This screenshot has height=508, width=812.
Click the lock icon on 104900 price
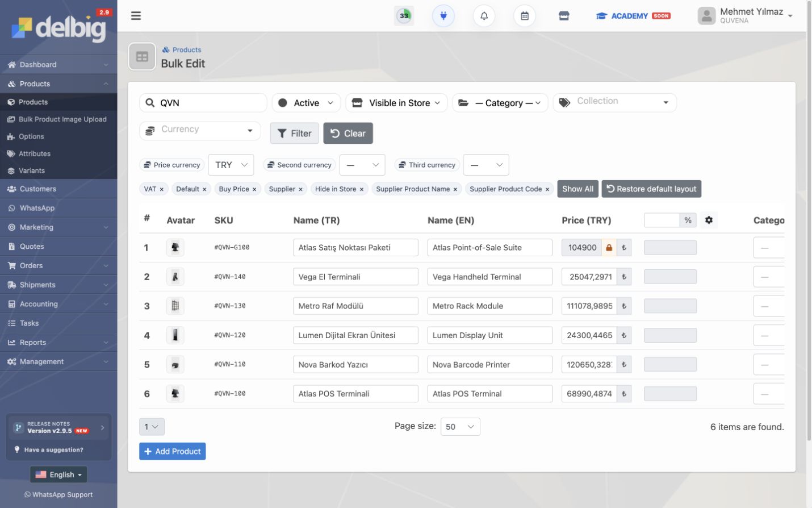point(609,248)
